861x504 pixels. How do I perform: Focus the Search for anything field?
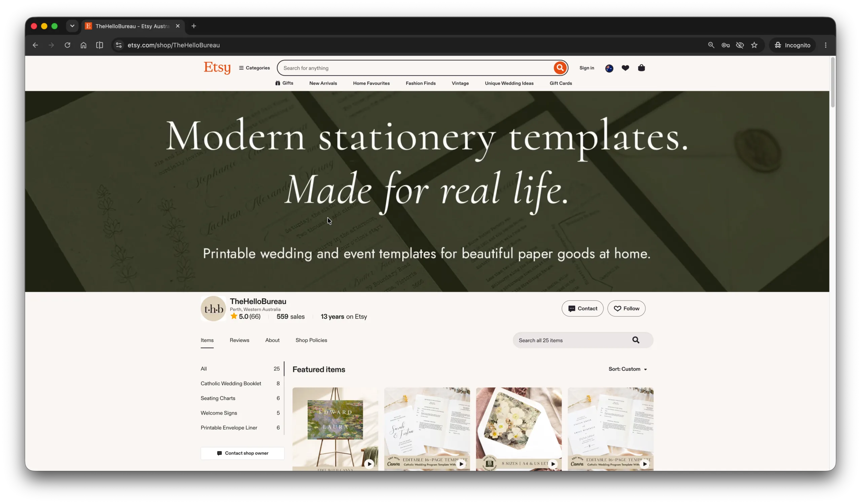(415, 68)
